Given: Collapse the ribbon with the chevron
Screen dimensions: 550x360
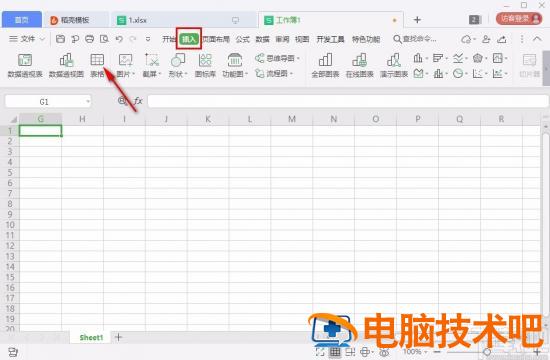Looking at the screenshot, I should click(537, 39).
